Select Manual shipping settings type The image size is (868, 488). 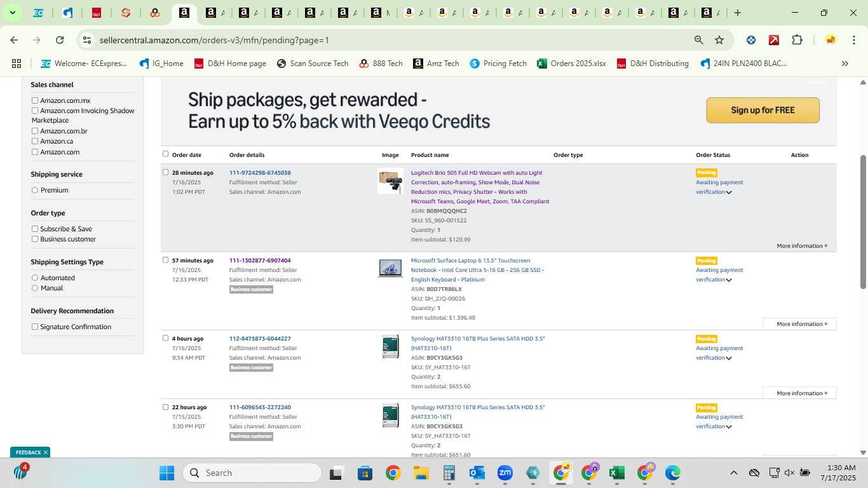[x=35, y=288]
